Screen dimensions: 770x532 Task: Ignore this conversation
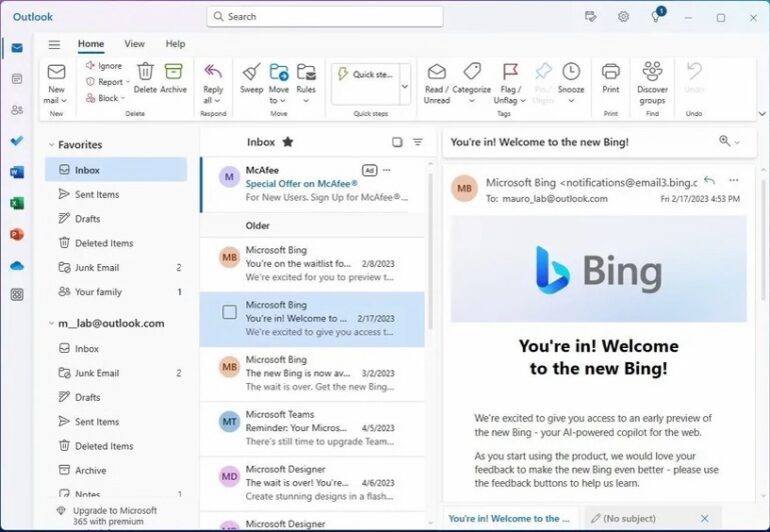[x=104, y=65]
